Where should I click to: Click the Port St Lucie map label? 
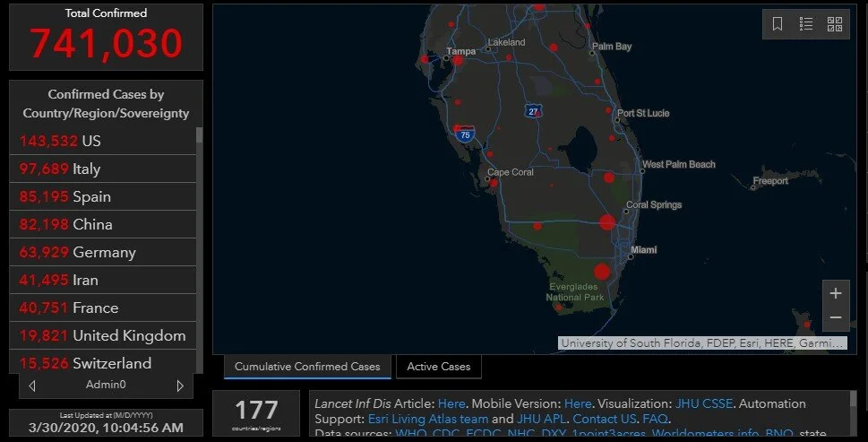point(643,113)
